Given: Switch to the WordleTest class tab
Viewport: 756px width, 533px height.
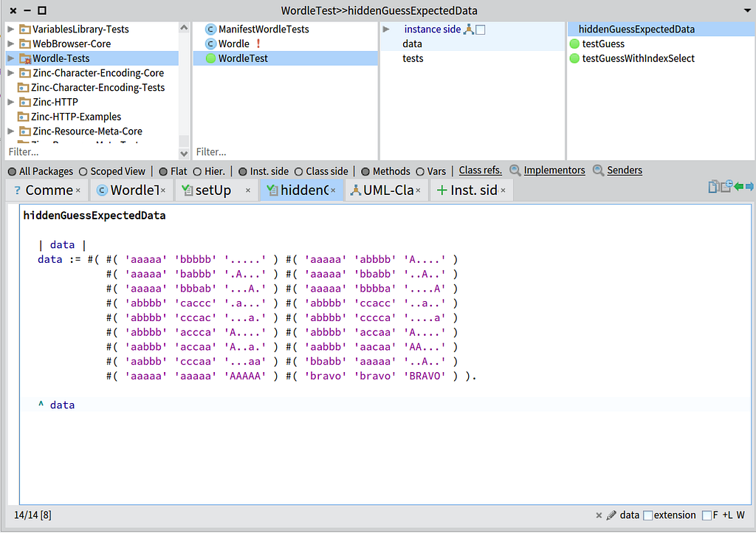Looking at the screenshot, I should pos(131,190).
